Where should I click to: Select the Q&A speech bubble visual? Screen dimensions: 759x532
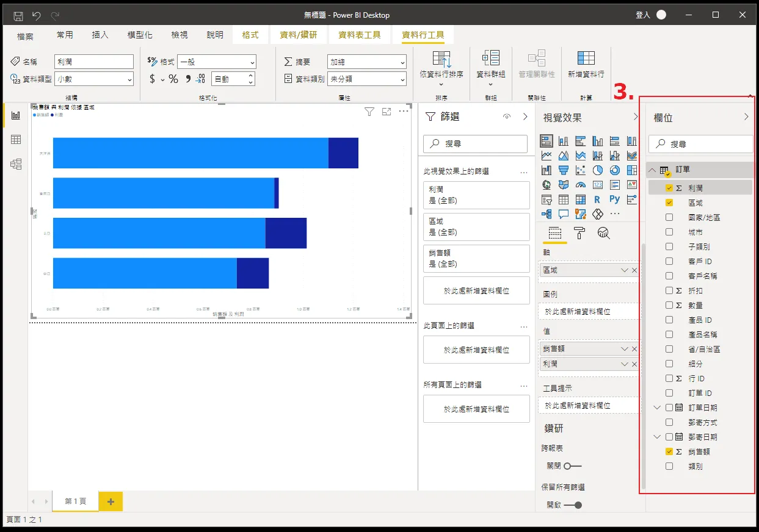(564, 214)
